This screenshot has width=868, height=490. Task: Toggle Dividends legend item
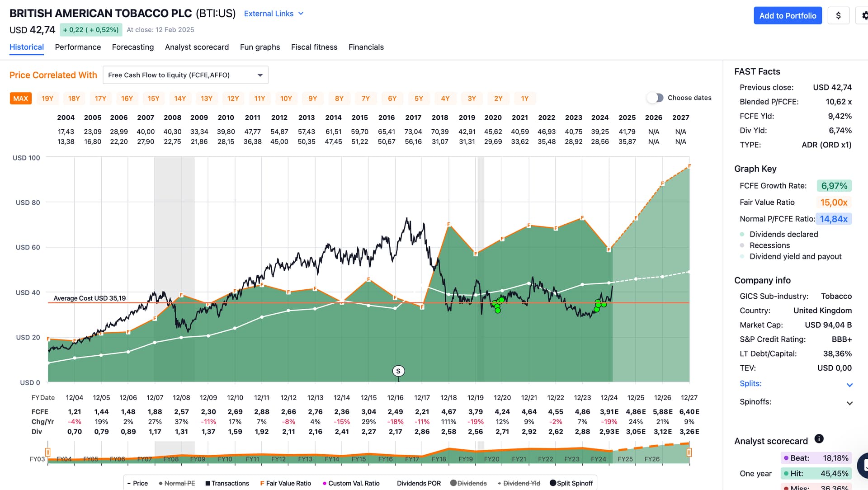(468, 483)
